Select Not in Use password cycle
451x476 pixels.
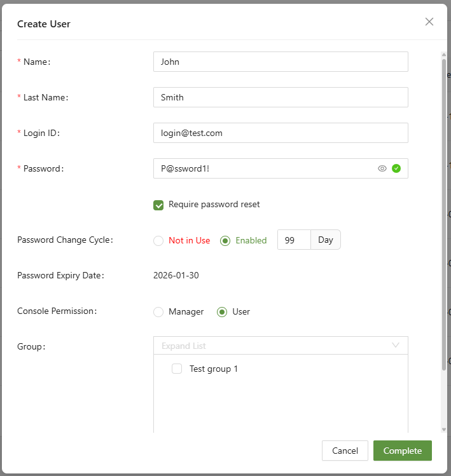[x=158, y=241]
